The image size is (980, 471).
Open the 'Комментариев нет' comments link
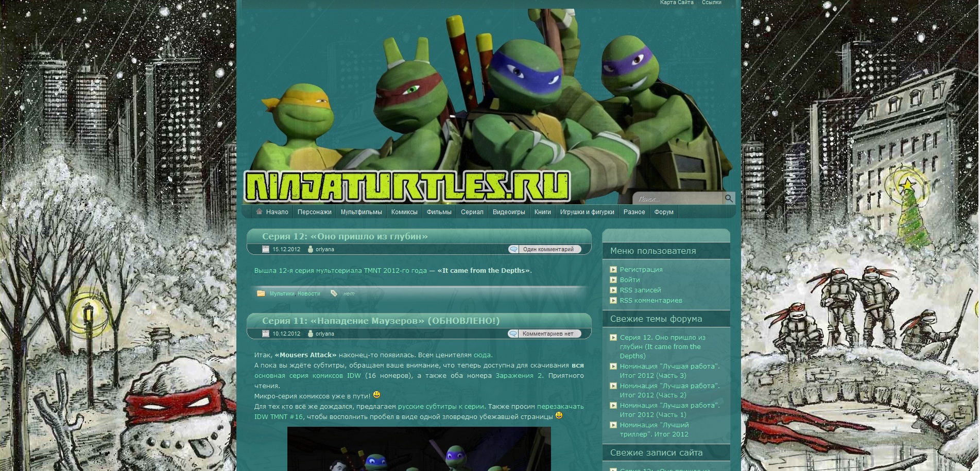[548, 334]
